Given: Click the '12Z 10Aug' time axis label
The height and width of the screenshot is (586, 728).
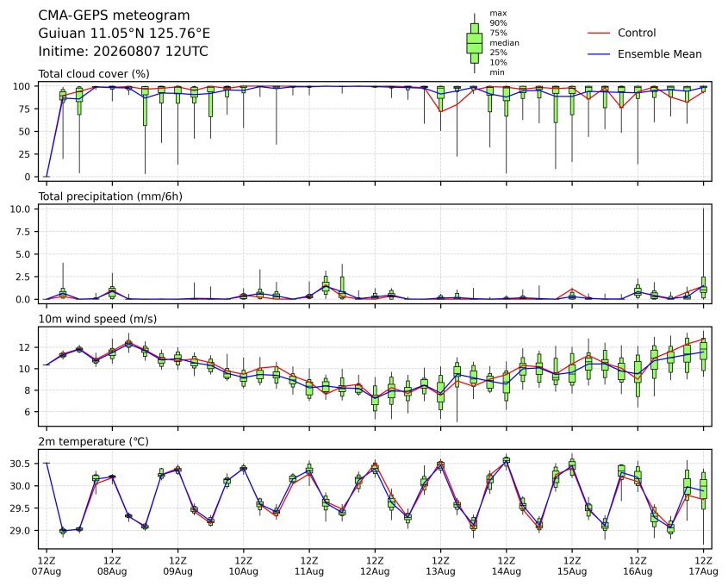Looking at the screenshot, I should tap(243, 566).
